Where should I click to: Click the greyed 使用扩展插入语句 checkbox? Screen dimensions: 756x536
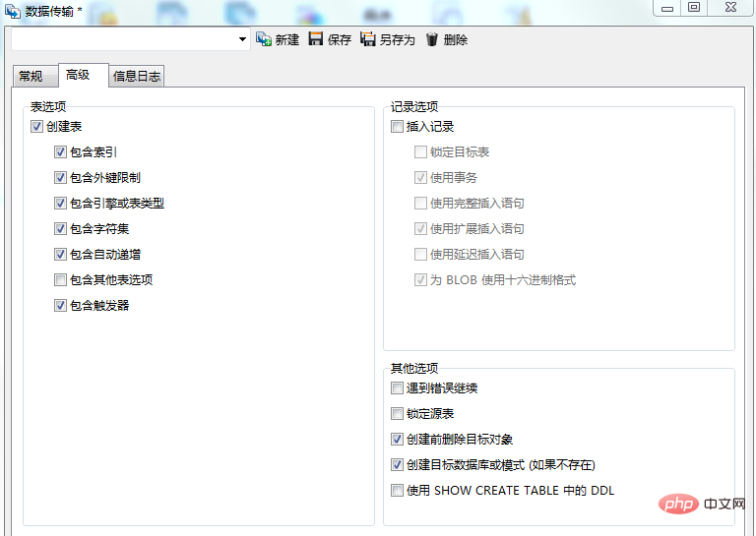tap(420, 229)
